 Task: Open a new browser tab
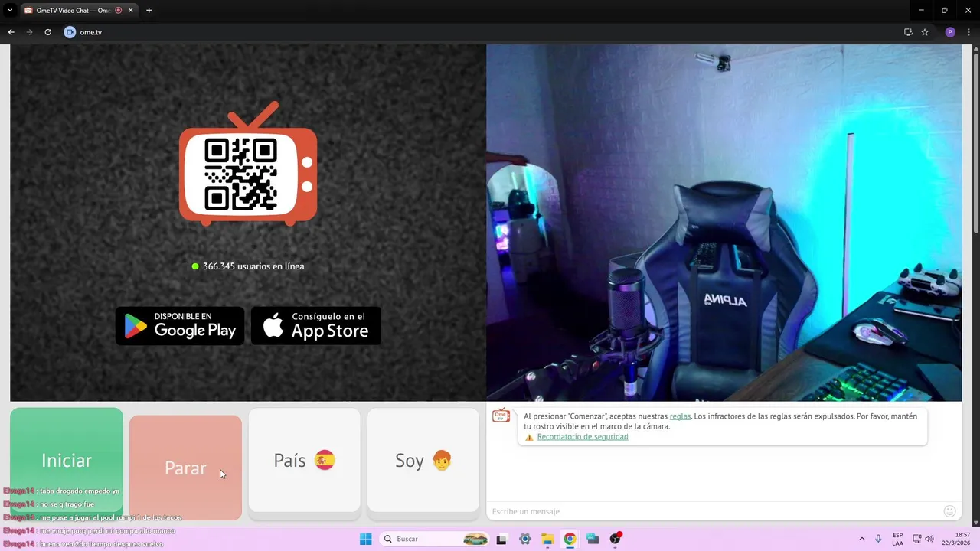(149, 11)
